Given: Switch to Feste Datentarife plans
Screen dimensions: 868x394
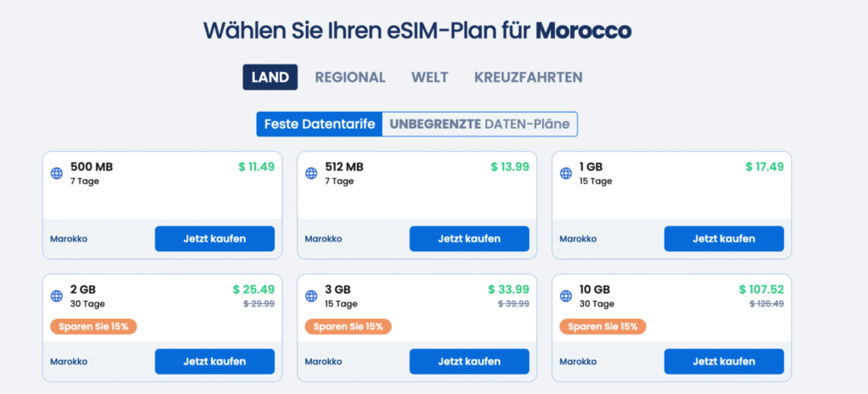Looking at the screenshot, I should (320, 124).
